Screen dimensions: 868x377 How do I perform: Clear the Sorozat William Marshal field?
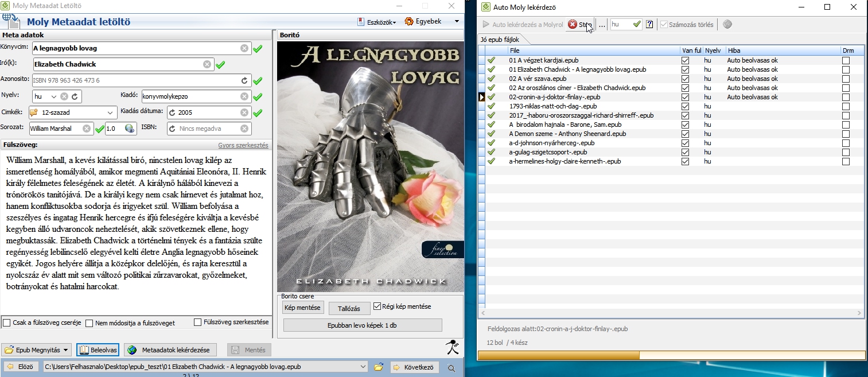pos(86,129)
